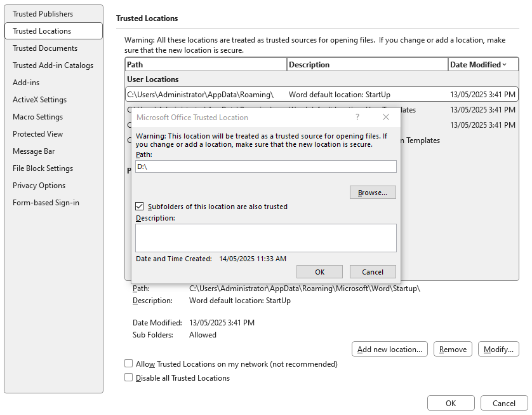Open the Trusted Publishers section
Image resolution: width=532 pixels, height=415 pixels.
pos(43,13)
